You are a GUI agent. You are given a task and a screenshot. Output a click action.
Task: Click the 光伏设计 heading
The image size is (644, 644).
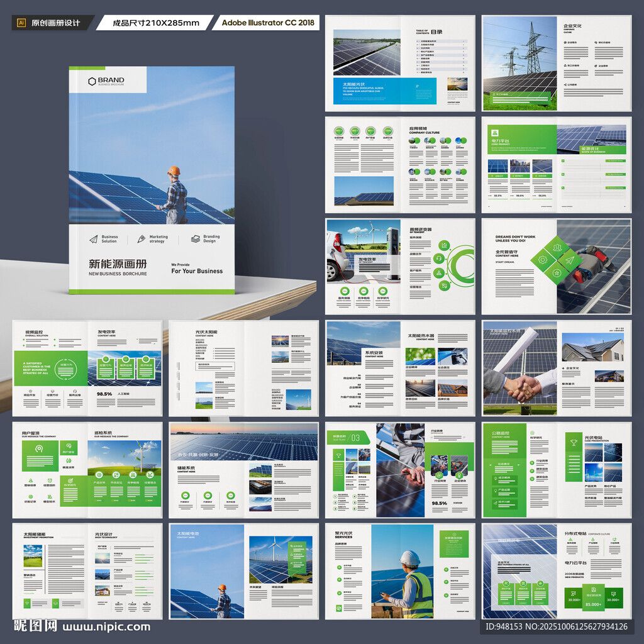pyautogui.click(x=104, y=534)
